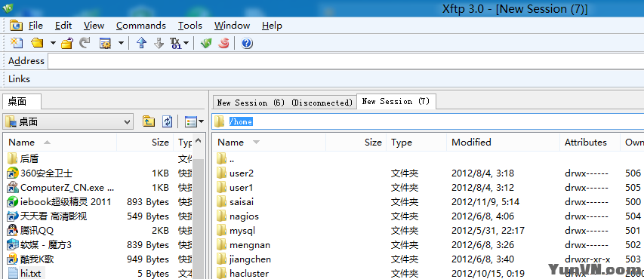Select the 天天看 高清影视 shortcut
Screen dimensions: 644x279
click(x=47, y=216)
